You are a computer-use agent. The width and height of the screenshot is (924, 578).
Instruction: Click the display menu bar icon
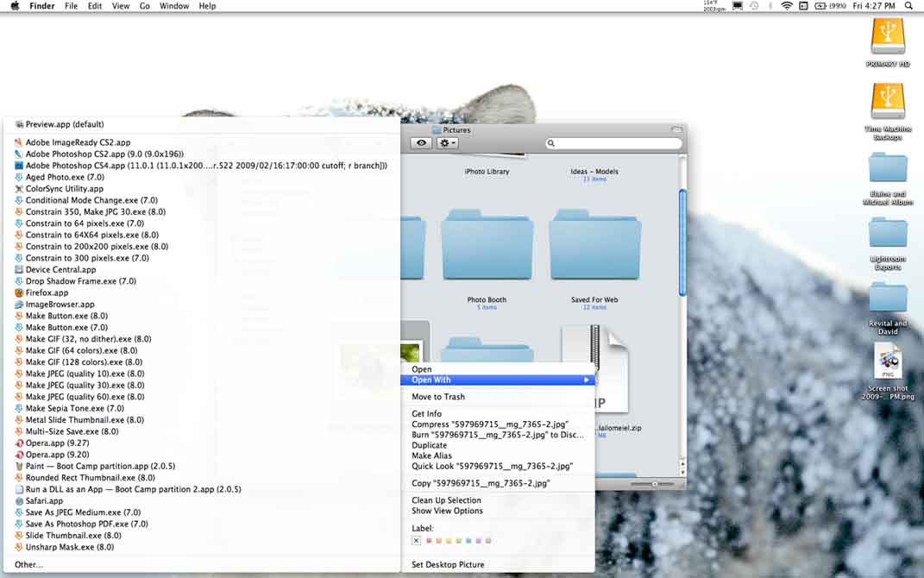(x=737, y=6)
